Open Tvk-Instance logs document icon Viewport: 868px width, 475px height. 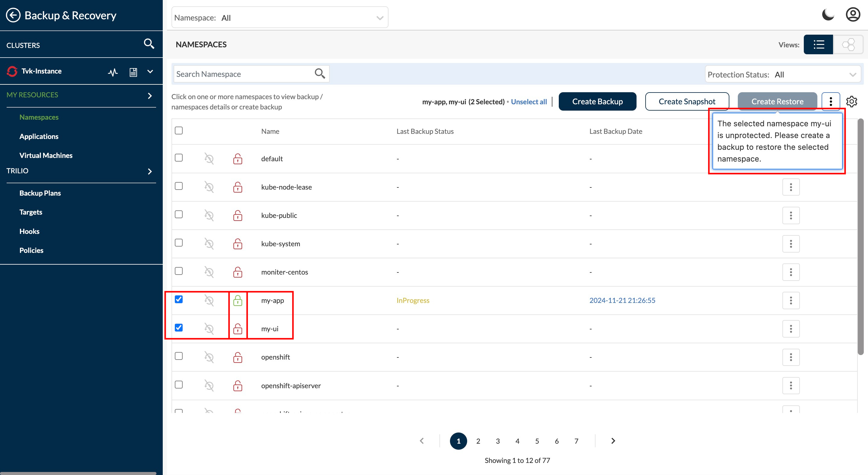click(x=133, y=72)
